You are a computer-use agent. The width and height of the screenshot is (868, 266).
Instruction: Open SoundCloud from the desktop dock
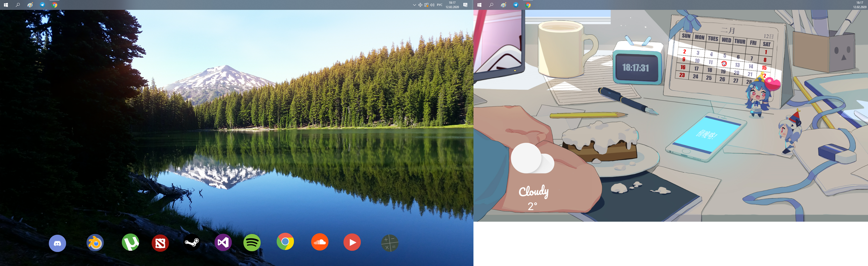click(320, 242)
